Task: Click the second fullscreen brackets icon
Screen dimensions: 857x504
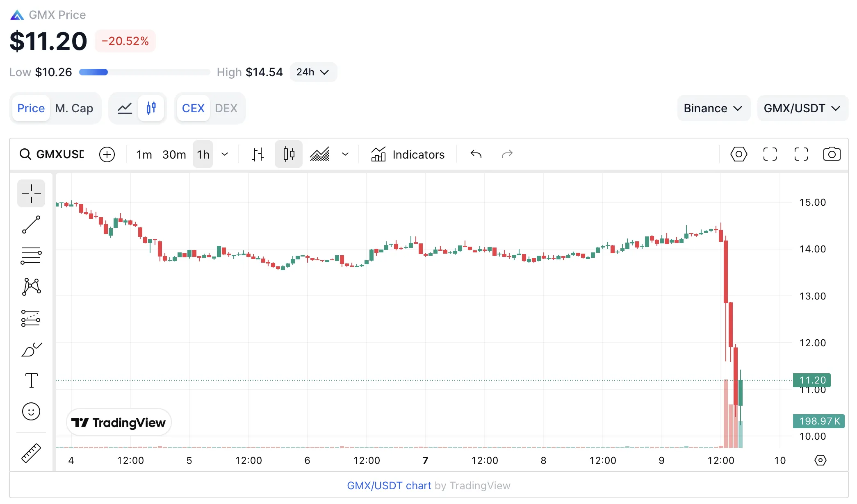Action: (x=801, y=154)
